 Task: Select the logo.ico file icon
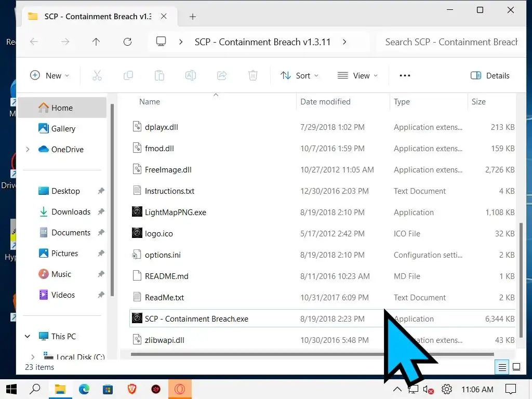(137, 233)
